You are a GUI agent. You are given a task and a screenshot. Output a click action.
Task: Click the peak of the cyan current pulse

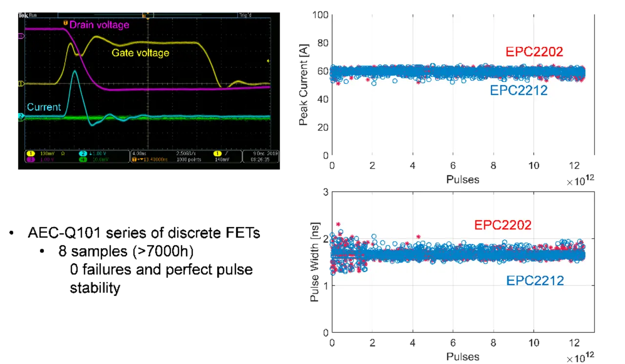click(75, 71)
